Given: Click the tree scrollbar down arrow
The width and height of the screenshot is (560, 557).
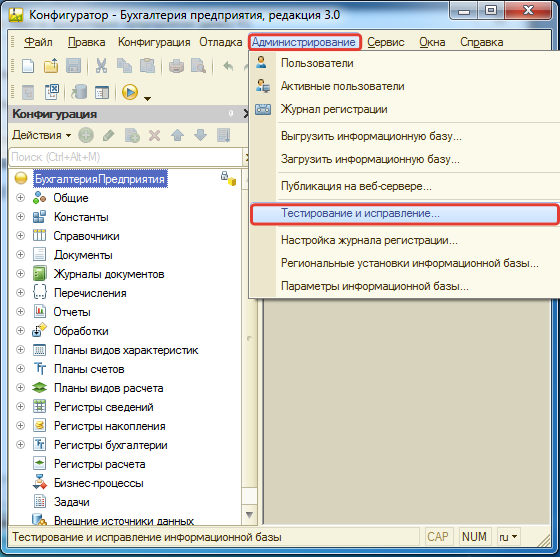Looking at the screenshot, I should (x=249, y=515).
